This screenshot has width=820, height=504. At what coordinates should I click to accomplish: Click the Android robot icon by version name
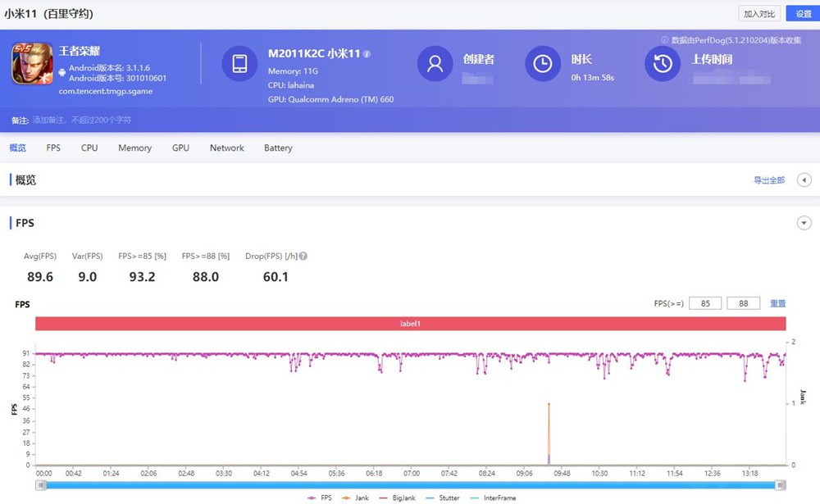62,72
